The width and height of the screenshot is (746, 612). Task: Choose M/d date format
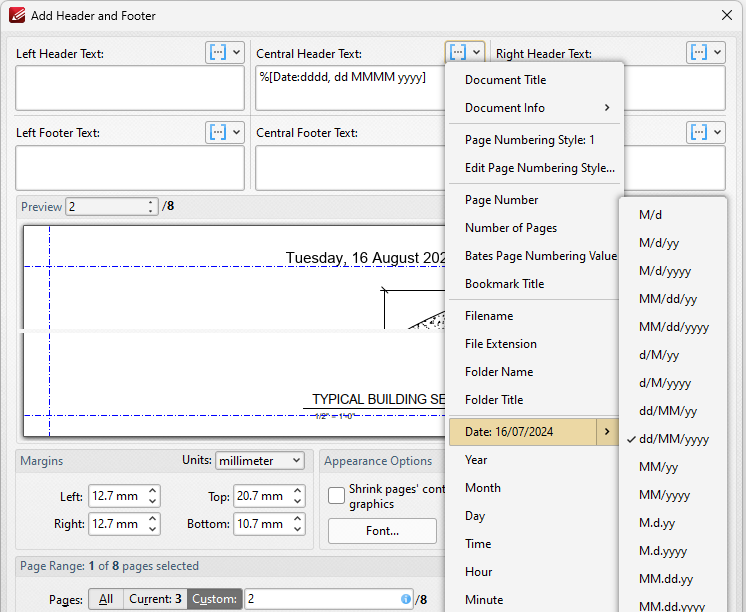[x=673, y=215]
